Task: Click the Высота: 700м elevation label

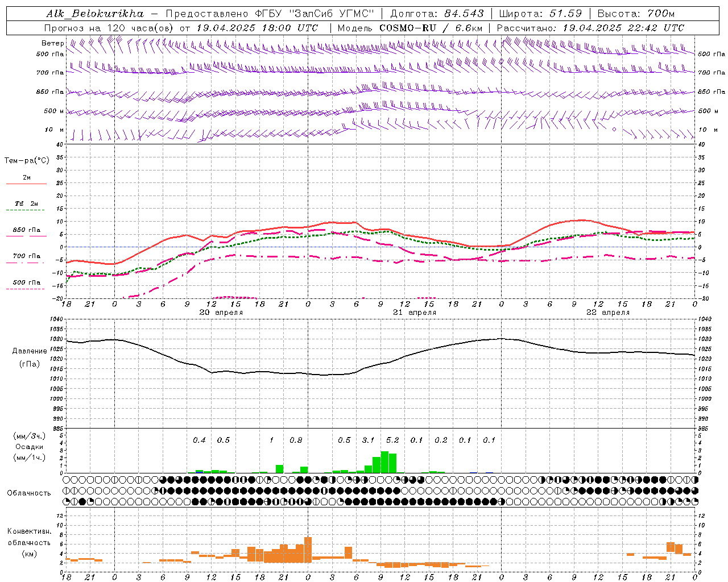Action: tap(636, 14)
